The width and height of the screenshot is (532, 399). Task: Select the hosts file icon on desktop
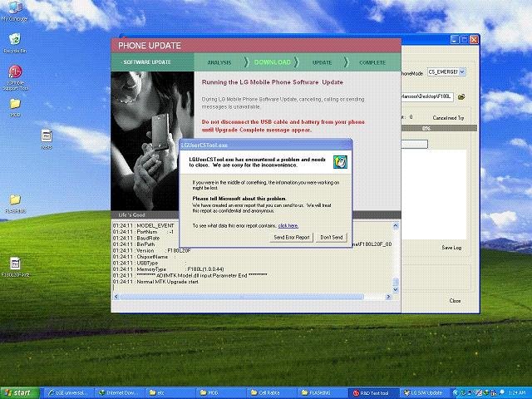(47, 139)
